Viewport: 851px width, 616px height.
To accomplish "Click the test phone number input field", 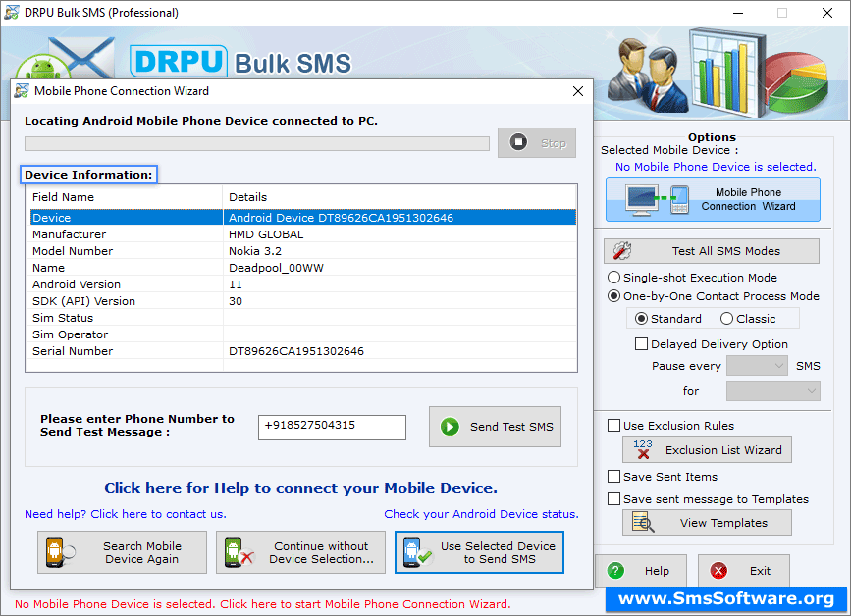I will point(332,428).
